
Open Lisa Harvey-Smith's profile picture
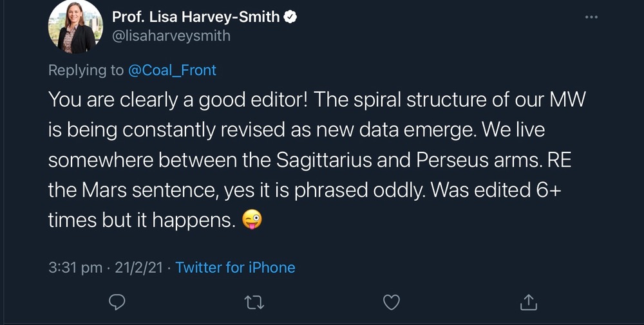coord(76,27)
